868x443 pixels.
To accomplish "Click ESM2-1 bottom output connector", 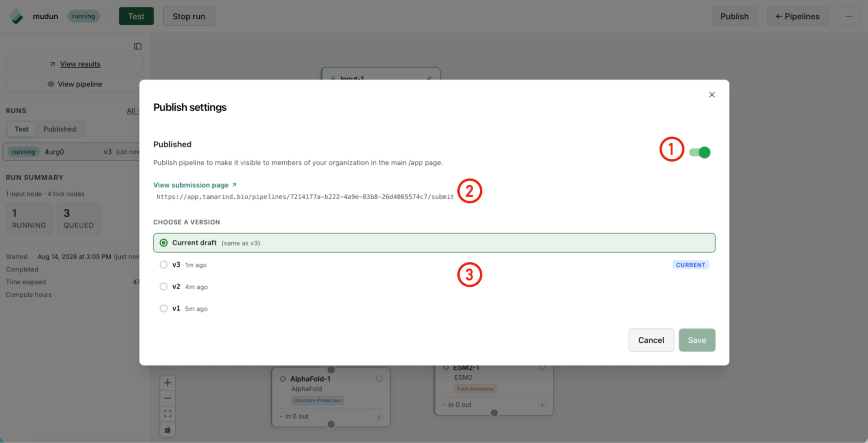I will (494, 413).
